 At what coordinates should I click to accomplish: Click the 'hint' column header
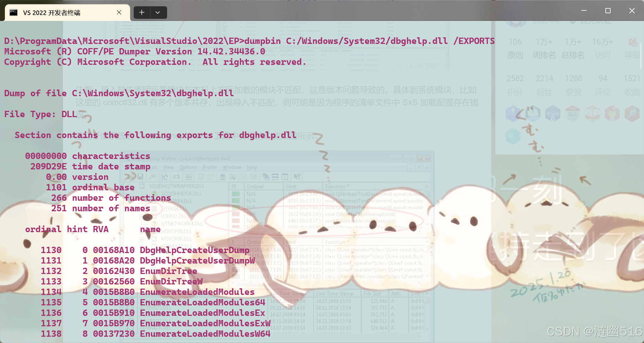pyautogui.click(x=77, y=229)
